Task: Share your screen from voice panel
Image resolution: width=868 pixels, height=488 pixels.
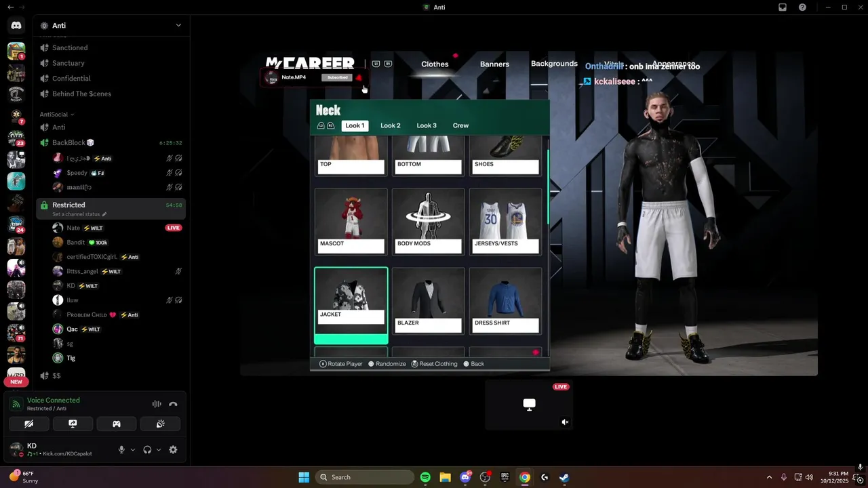Action: (x=73, y=424)
